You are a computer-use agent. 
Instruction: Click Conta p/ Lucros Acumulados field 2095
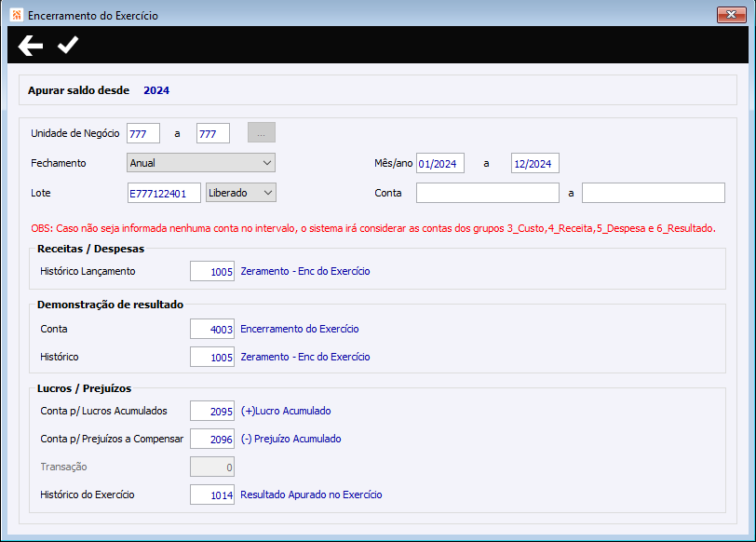[x=212, y=411]
